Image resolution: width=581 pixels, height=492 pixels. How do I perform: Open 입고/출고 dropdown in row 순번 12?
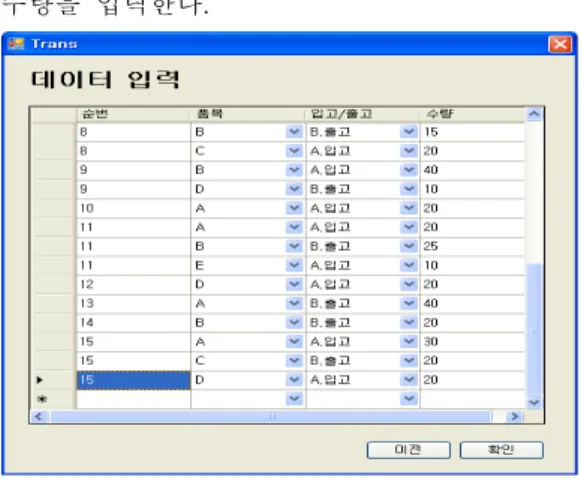click(x=409, y=285)
